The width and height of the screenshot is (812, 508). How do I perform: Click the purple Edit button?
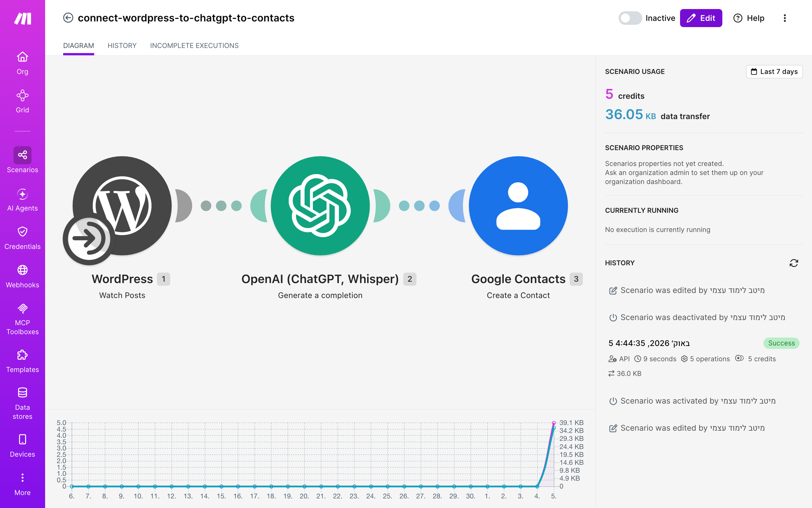(x=701, y=18)
